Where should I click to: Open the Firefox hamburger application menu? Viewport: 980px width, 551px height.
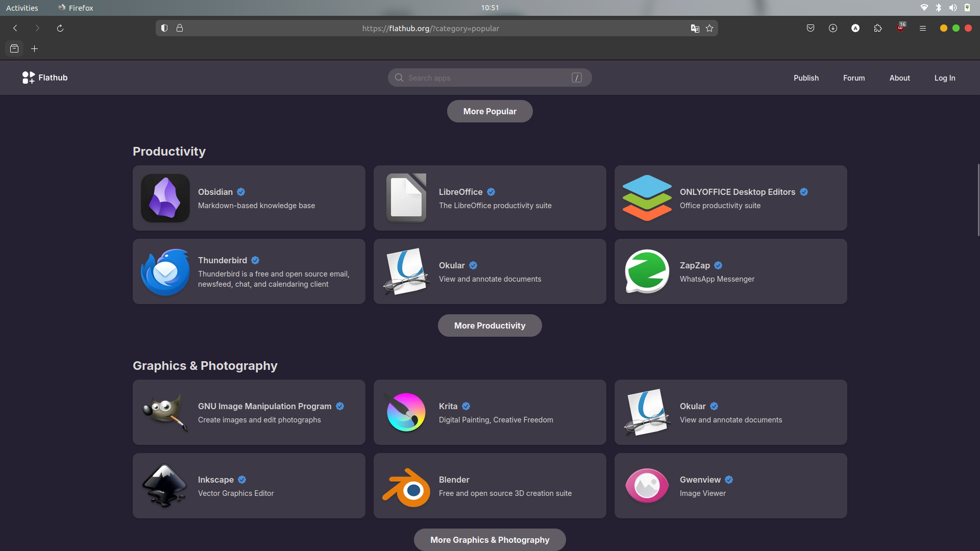(923, 28)
